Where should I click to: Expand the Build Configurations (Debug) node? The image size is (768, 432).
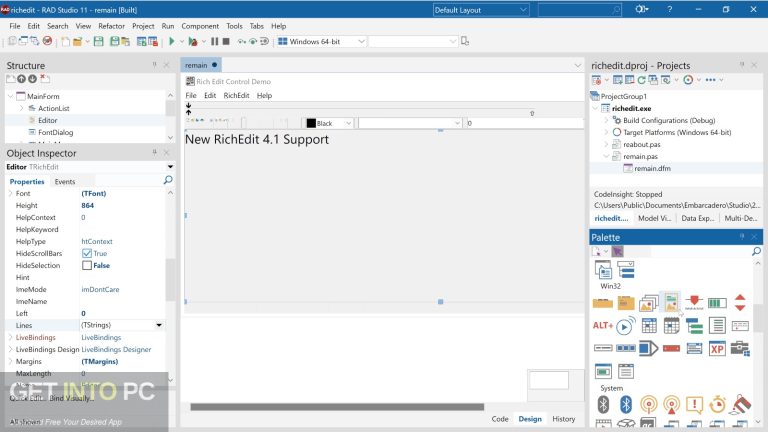[x=605, y=120]
